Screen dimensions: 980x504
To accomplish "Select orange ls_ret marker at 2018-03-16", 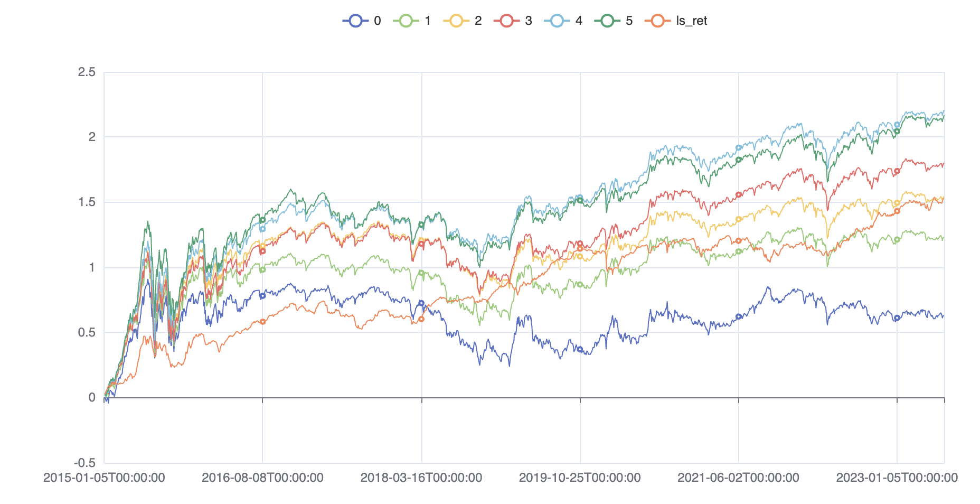I will point(421,319).
